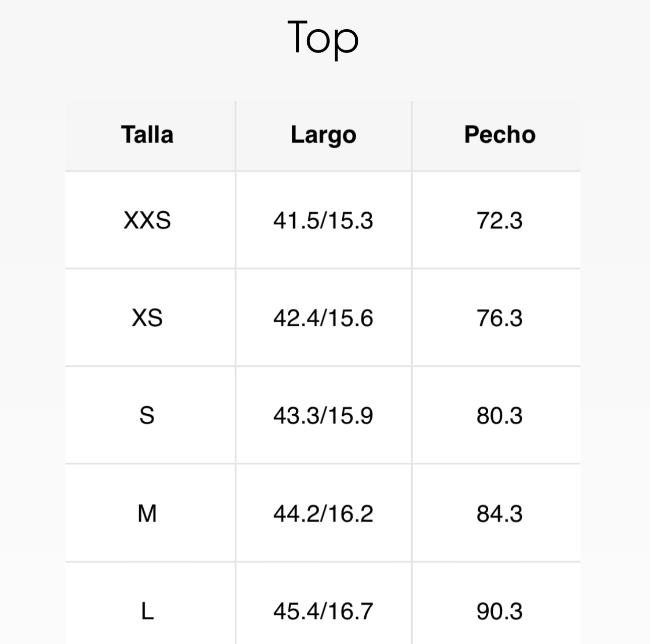The height and width of the screenshot is (644, 650).
Task: Click the 43.3/15.9 length value
Action: pyautogui.click(x=323, y=416)
